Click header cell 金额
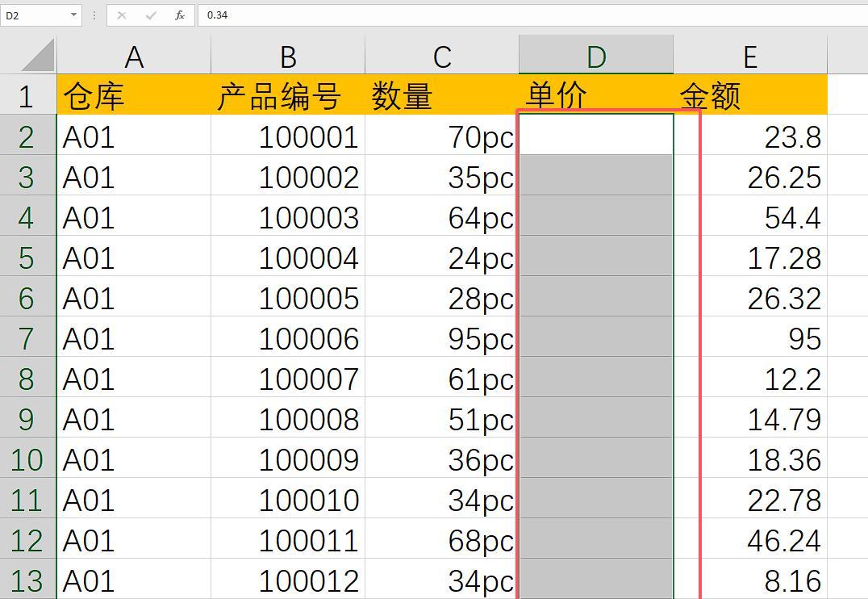Screen dimensions: 868x599 point(750,94)
